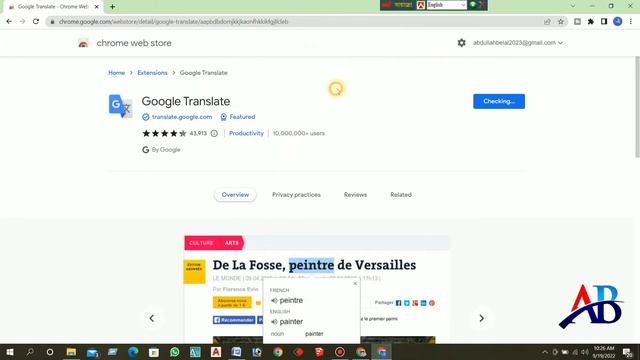Click the red Avro keyboard logo icon
Screen dimensions: 640x360
point(421,5)
